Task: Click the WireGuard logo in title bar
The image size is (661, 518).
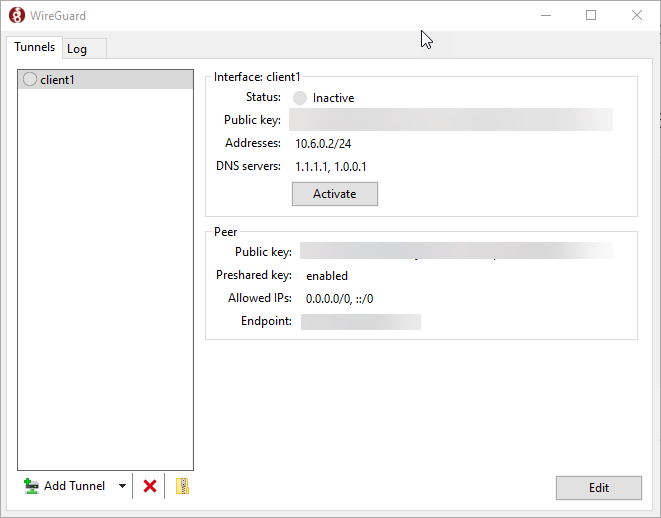Action: 17,15
